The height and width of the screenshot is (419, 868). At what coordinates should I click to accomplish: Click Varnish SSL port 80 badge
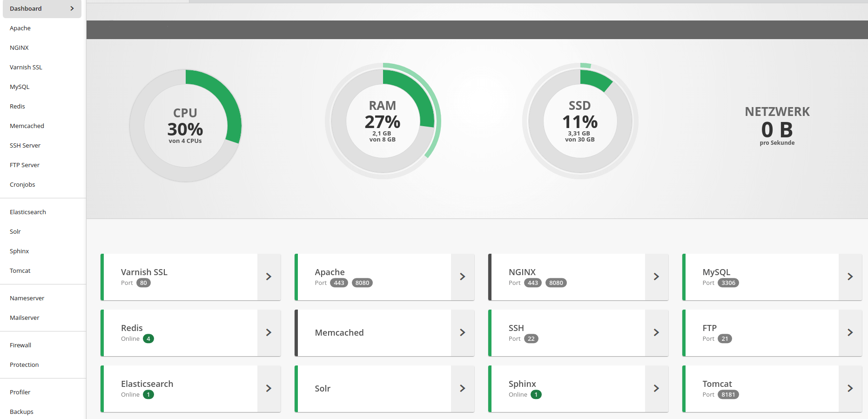[x=143, y=283]
